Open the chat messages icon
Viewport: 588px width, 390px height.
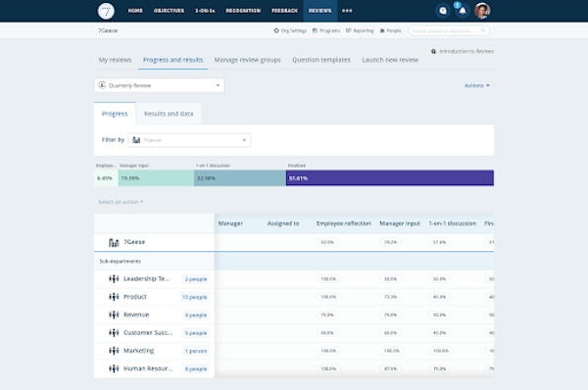point(443,11)
